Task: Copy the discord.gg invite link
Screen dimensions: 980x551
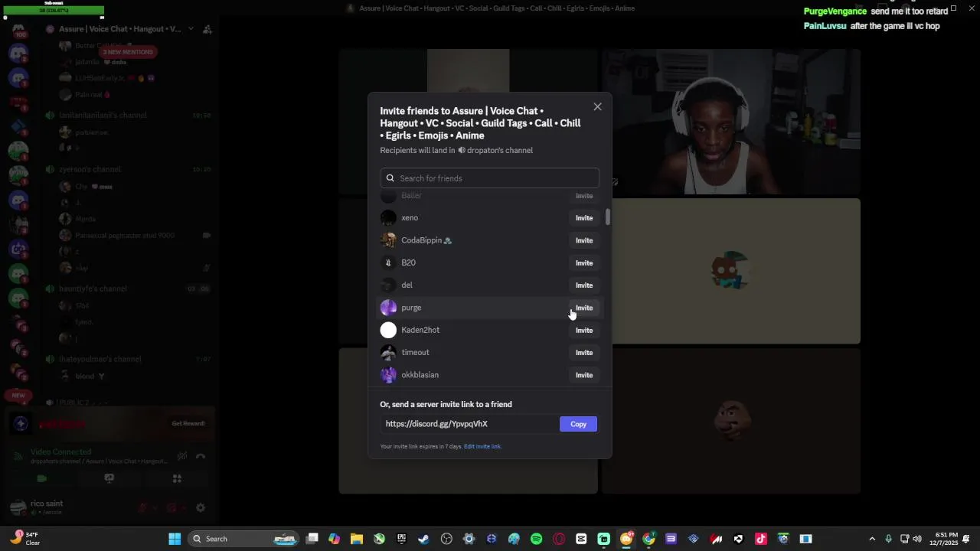Action: point(578,424)
